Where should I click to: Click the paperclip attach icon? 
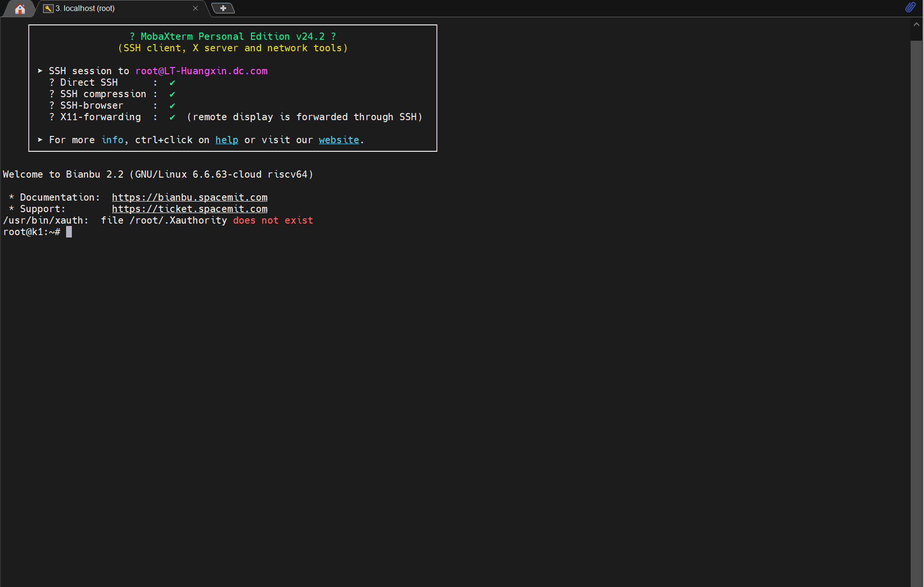click(910, 7)
